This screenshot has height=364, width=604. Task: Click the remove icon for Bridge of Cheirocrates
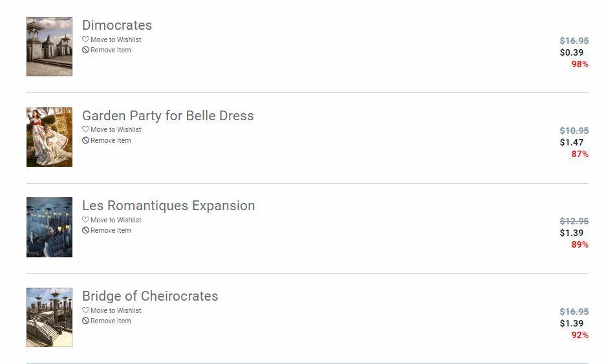(x=85, y=321)
